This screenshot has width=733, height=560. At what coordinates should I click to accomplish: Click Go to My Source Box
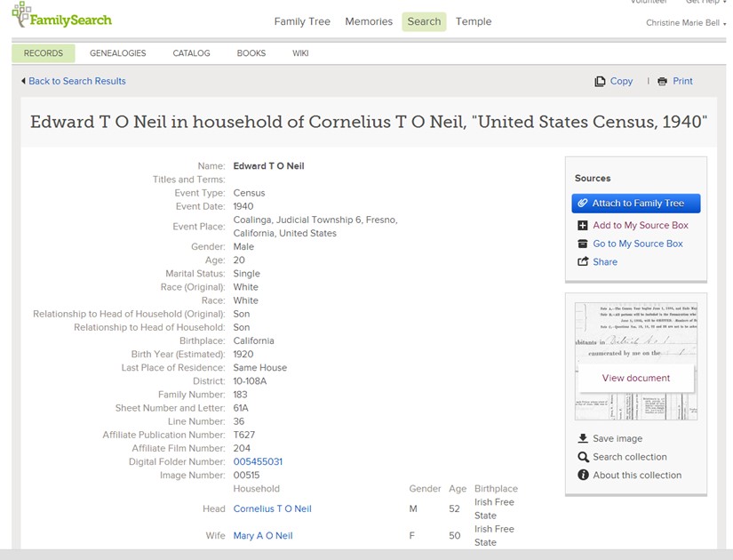tap(638, 244)
